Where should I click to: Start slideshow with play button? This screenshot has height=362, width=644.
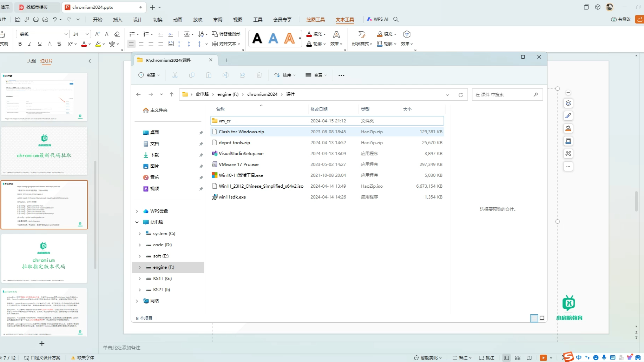543,358
